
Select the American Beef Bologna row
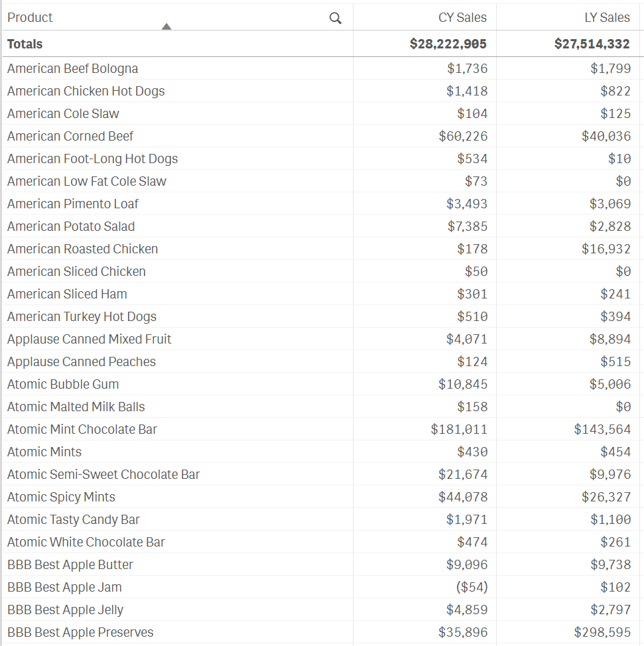click(x=72, y=69)
